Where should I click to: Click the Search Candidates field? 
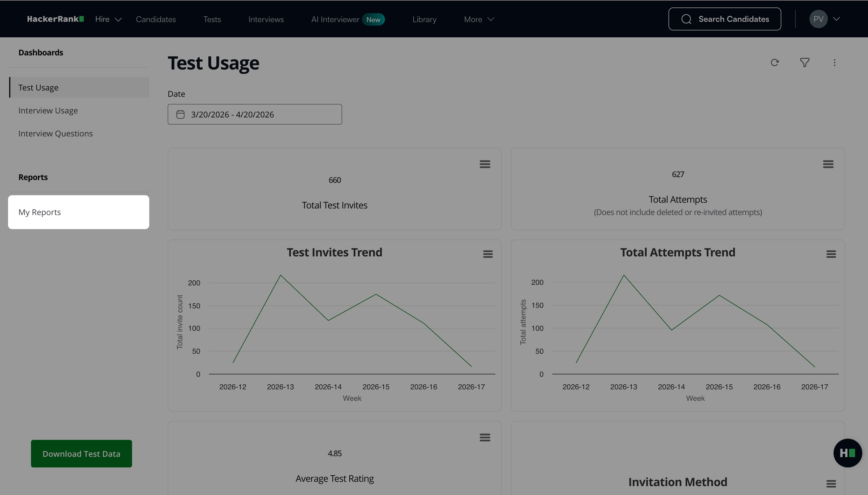(x=724, y=19)
